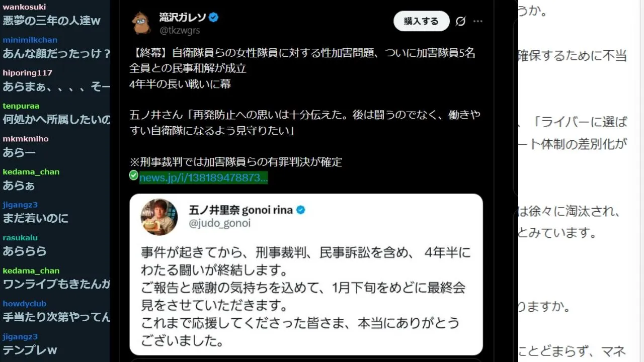Click verified badge next to gonoi rina
Screen dimensions: 644x362
301,210
